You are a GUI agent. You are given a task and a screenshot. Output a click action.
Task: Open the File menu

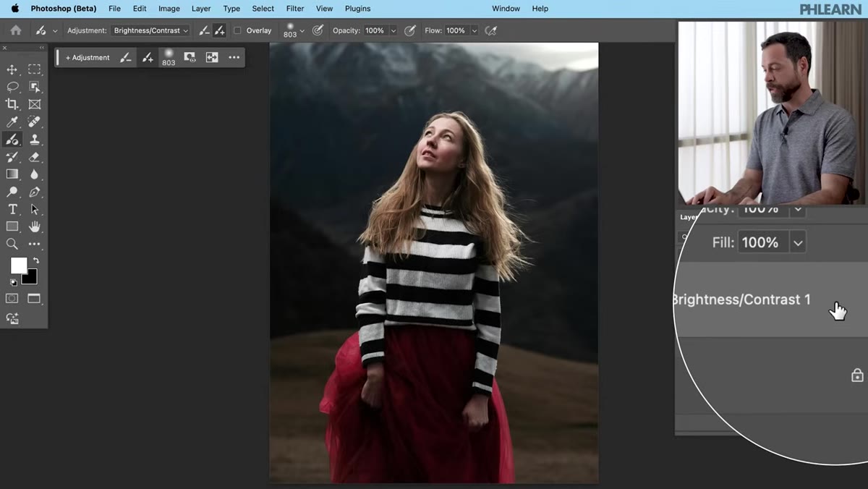[x=114, y=9]
